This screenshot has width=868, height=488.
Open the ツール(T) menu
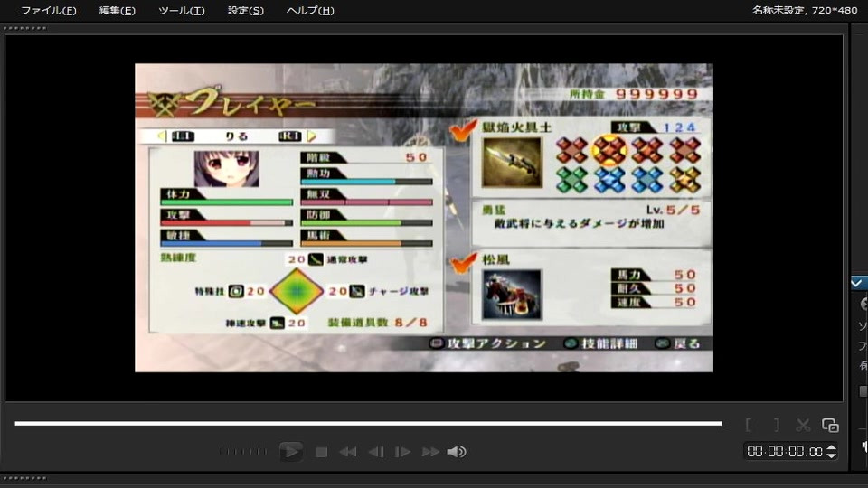click(x=182, y=11)
